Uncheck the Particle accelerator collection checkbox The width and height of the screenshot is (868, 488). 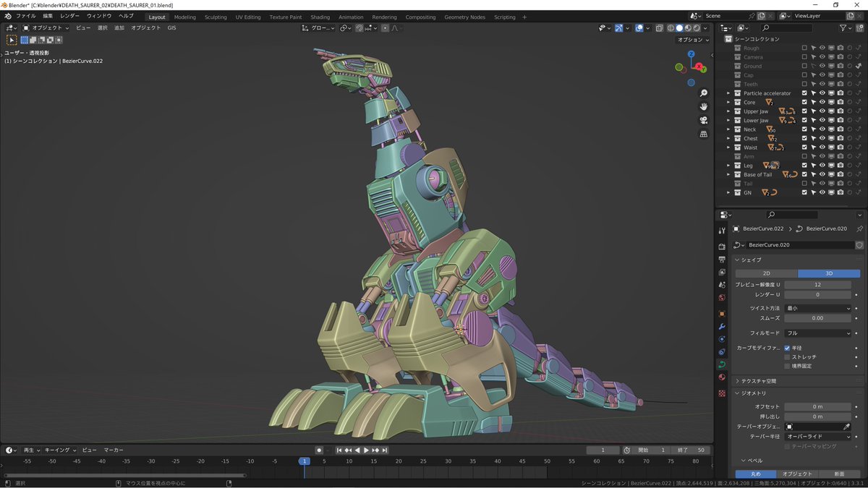click(804, 93)
